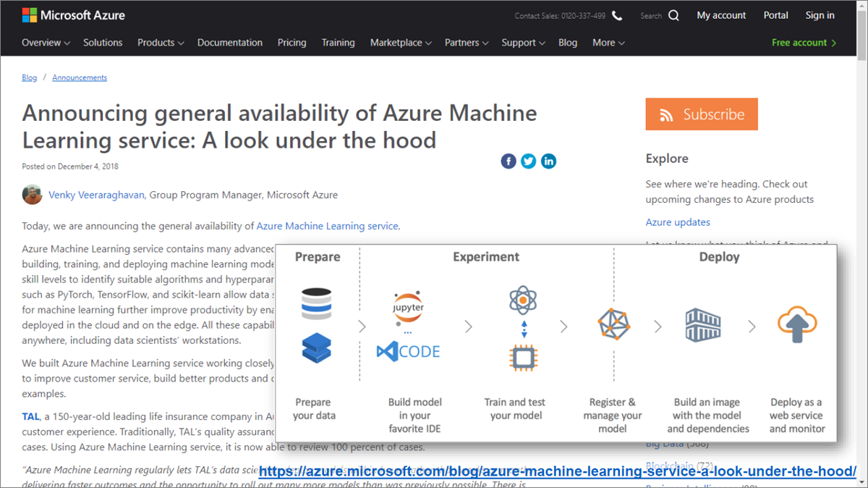
Task: Open My account
Action: [x=721, y=15]
